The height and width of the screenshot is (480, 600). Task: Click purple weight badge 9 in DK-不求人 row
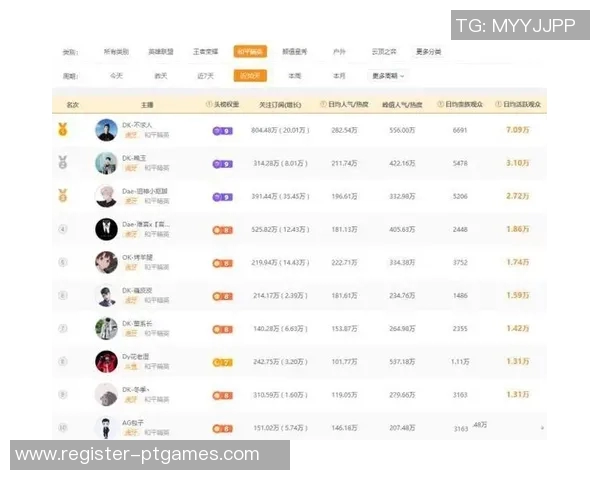pos(223,131)
